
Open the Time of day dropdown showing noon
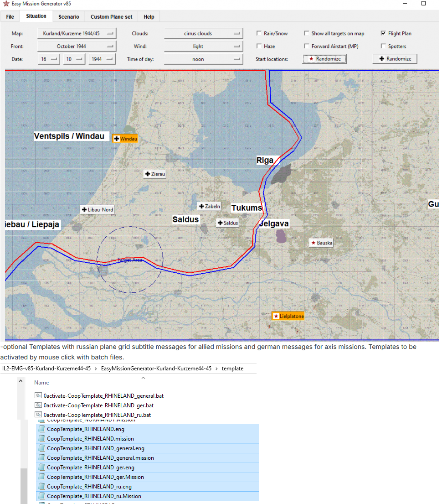(203, 59)
